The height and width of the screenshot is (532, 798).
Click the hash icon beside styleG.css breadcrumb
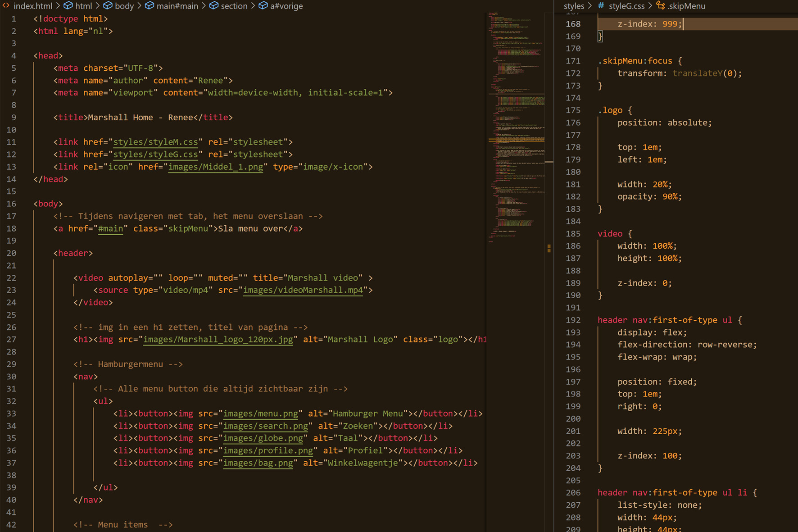coord(601,6)
